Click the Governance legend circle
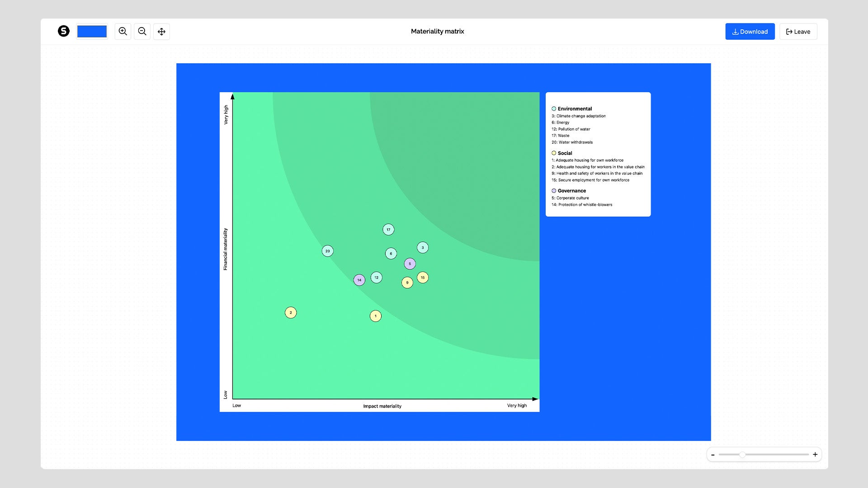868x488 pixels. click(554, 191)
